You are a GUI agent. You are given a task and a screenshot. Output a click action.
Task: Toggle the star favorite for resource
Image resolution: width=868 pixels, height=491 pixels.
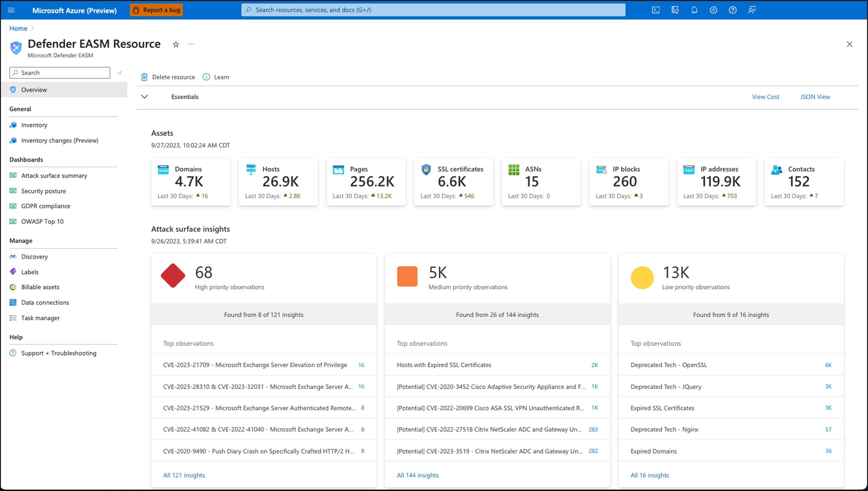point(176,45)
